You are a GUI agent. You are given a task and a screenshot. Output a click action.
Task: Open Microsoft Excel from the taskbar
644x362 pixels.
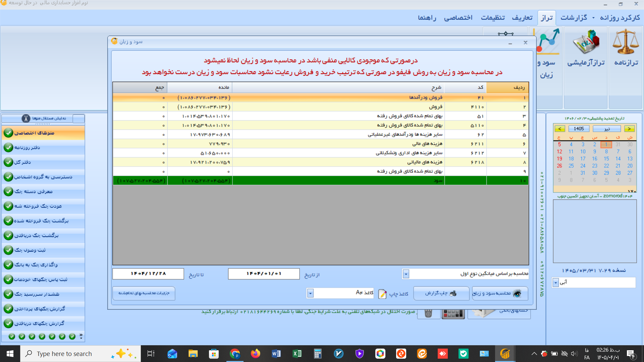[x=297, y=354]
